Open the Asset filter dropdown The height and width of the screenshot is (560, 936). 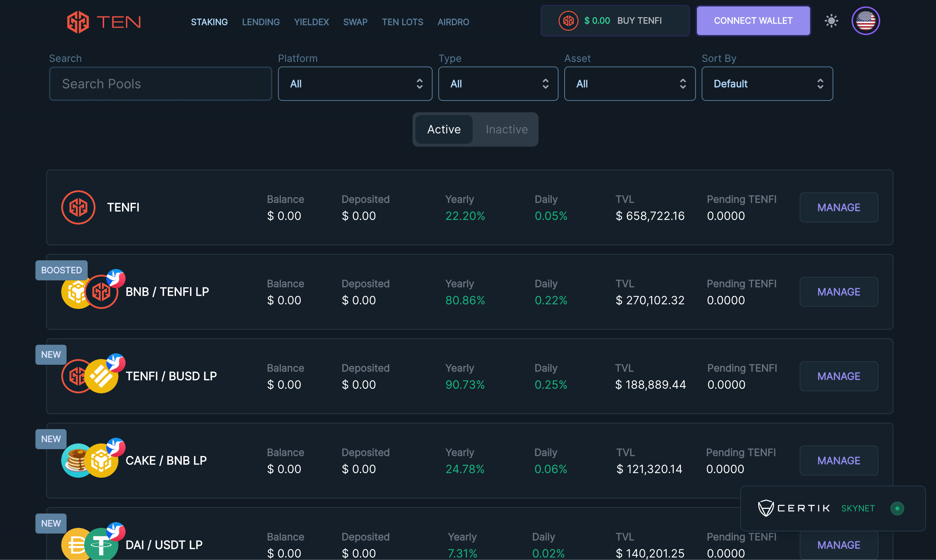click(630, 84)
